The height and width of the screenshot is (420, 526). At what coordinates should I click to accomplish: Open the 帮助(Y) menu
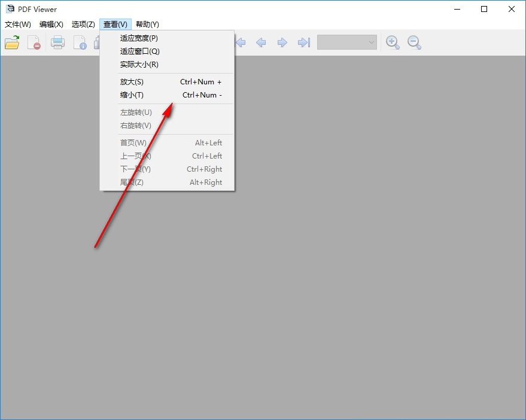pyautogui.click(x=147, y=24)
